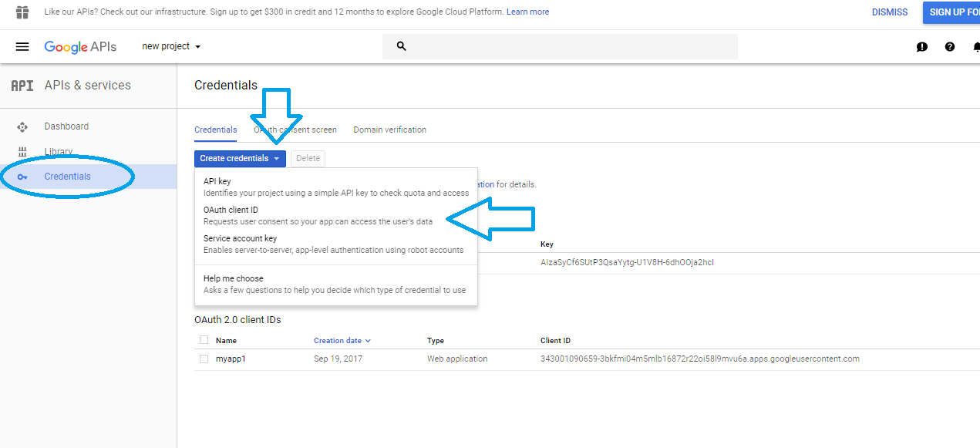Click the Type column header

point(436,340)
